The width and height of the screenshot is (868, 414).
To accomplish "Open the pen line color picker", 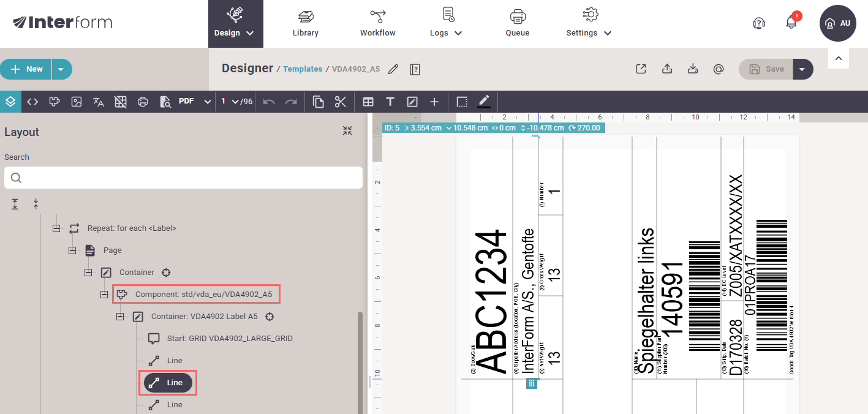I will pos(484,102).
